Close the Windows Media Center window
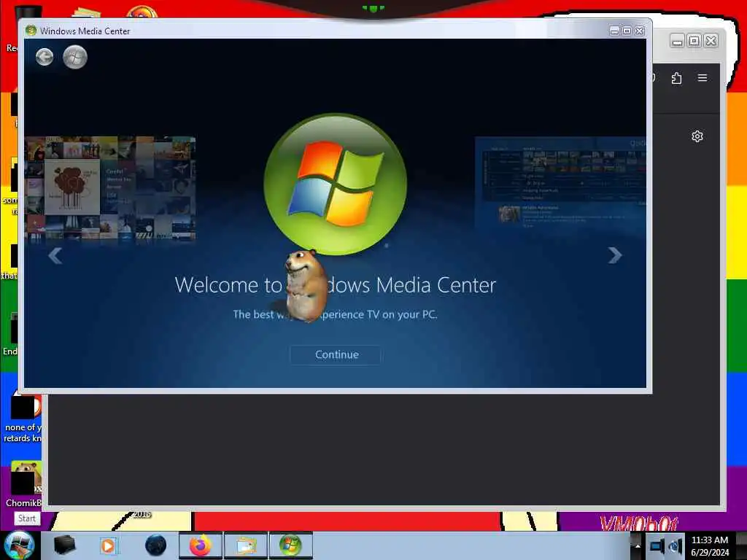 click(639, 31)
